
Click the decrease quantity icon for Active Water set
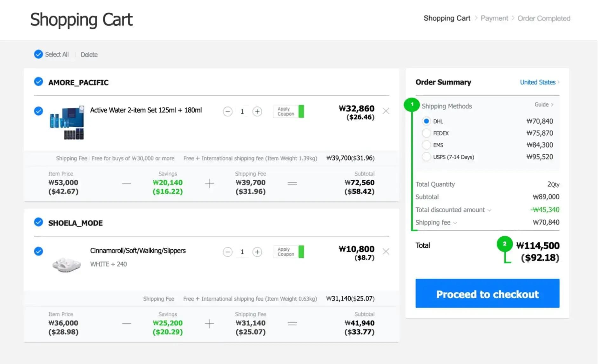click(227, 111)
